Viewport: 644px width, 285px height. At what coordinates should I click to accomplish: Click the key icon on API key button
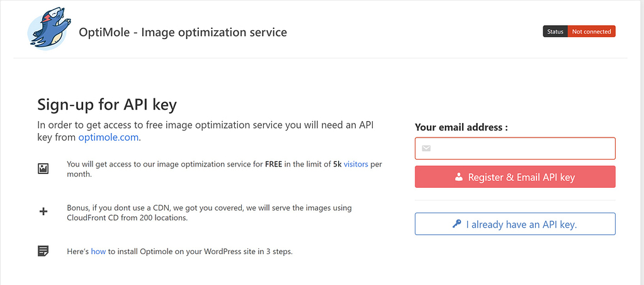point(456,224)
